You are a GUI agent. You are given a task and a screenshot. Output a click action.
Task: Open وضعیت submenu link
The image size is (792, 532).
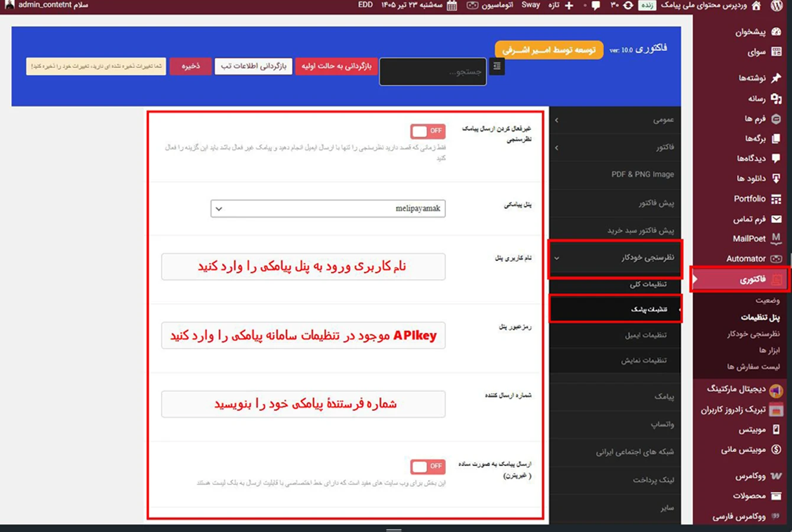tap(768, 301)
